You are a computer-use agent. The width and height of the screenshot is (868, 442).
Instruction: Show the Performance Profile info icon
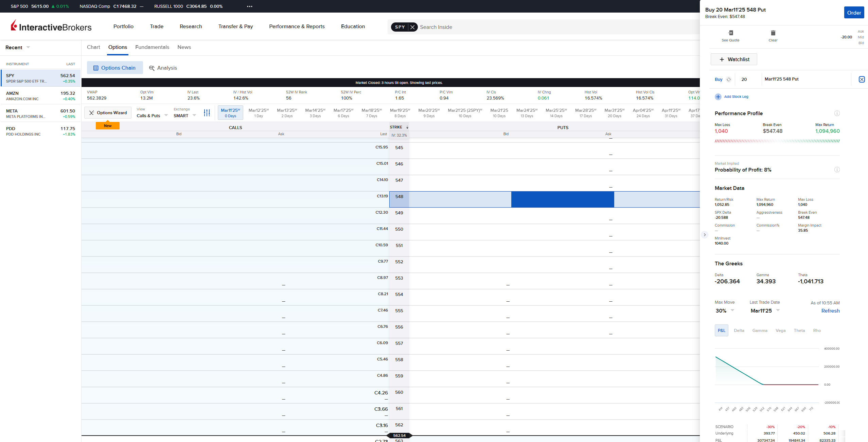pyautogui.click(x=837, y=113)
